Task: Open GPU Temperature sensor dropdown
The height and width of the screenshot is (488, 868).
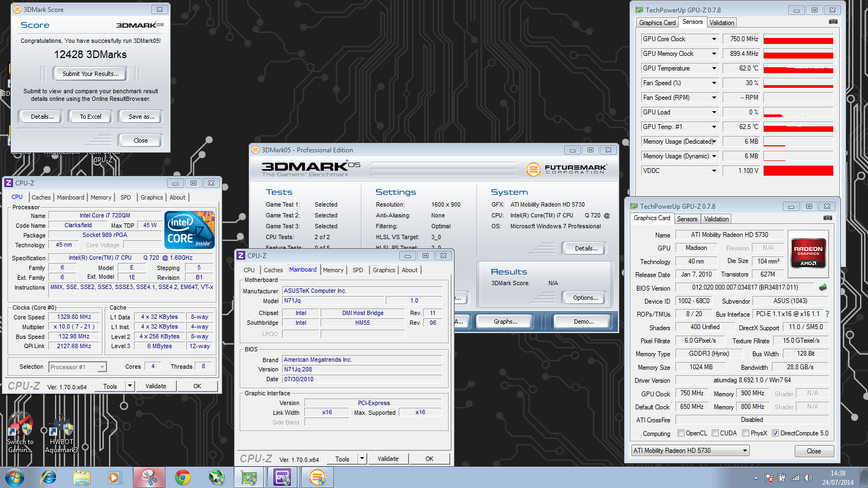Action: [x=714, y=68]
